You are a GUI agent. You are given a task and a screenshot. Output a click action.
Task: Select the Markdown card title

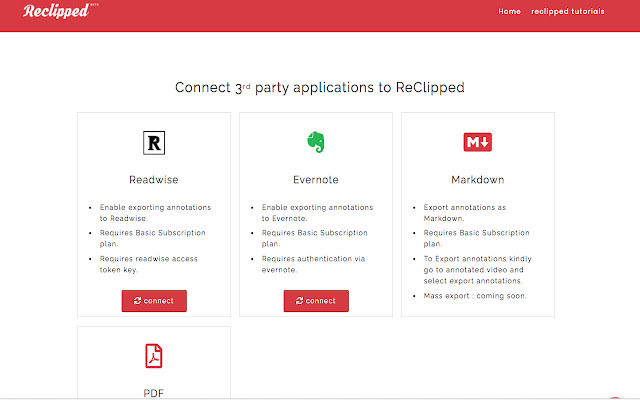pos(478,180)
